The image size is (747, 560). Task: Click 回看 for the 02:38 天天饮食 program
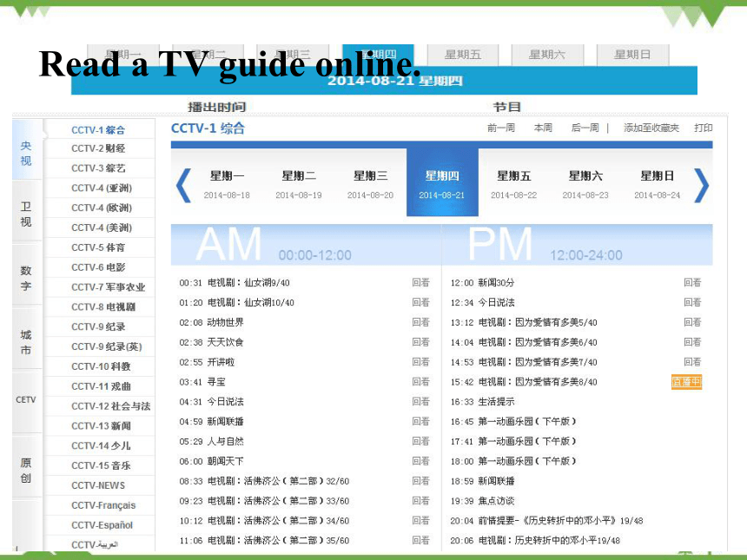(x=420, y=342)
